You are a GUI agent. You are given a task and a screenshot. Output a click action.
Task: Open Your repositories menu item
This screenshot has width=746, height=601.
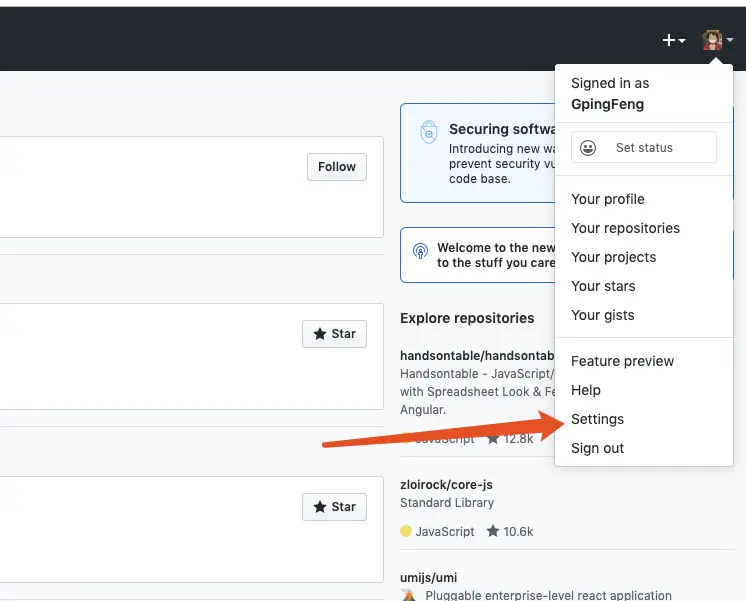(625, 228)
